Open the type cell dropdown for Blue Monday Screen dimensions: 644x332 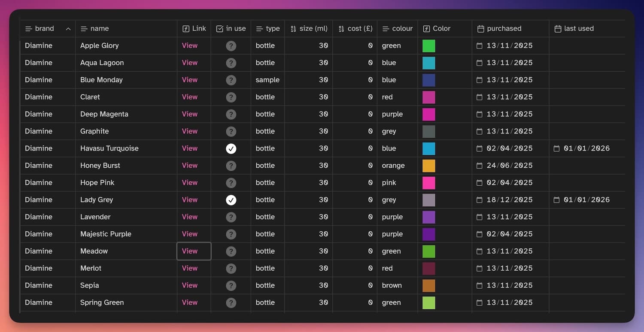[x=267, y=80]
